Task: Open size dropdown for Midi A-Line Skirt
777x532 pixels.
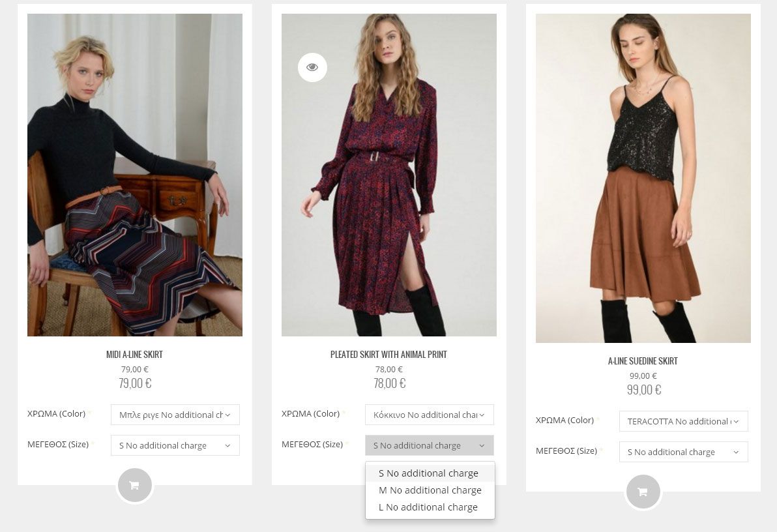Action: tap(175, 445)
